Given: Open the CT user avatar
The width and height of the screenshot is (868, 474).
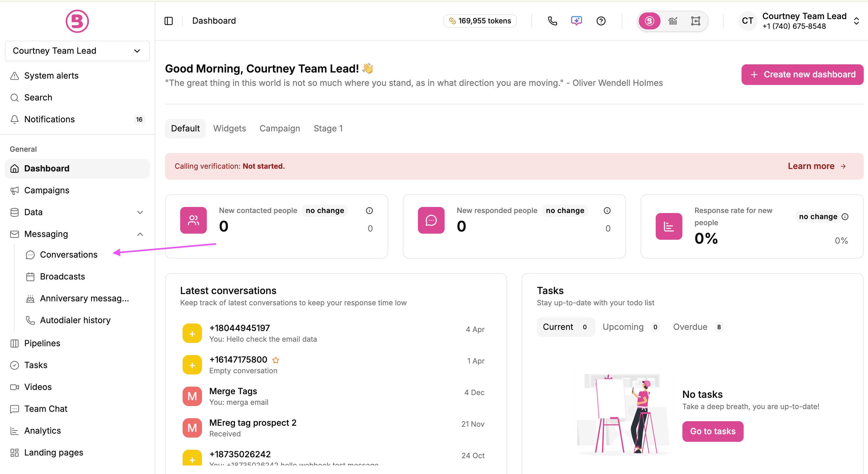Looking at the screenshot, I should pyautogui.click(x=747, y=21).
